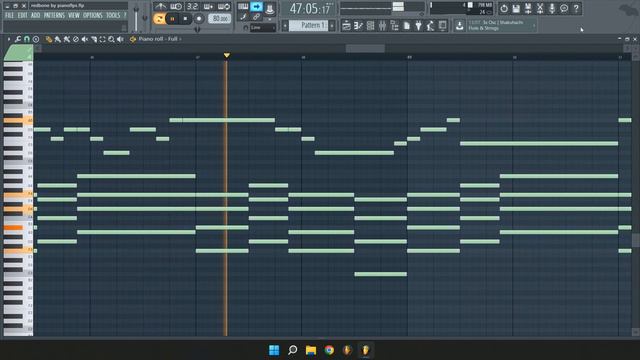Click the master volume slider
Viewport: 640px width, 360px height.
[136, 18]
